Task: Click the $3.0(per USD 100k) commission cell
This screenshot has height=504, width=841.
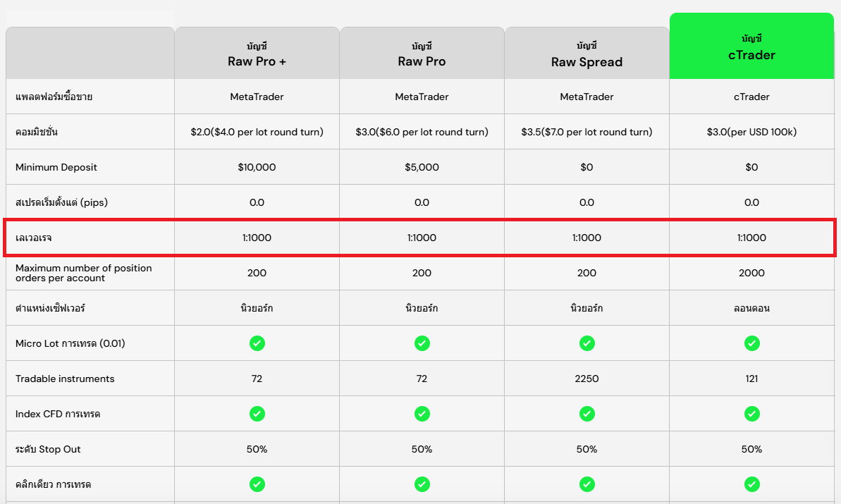Action: pos(751,132)
